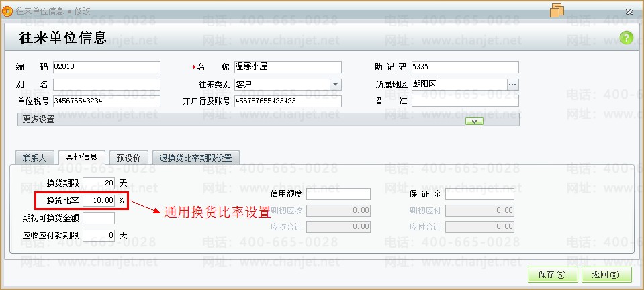Viewport: 644px width, 290px height.
Task: Open the 预设价 tab
Action: click(x=128, y=158)
